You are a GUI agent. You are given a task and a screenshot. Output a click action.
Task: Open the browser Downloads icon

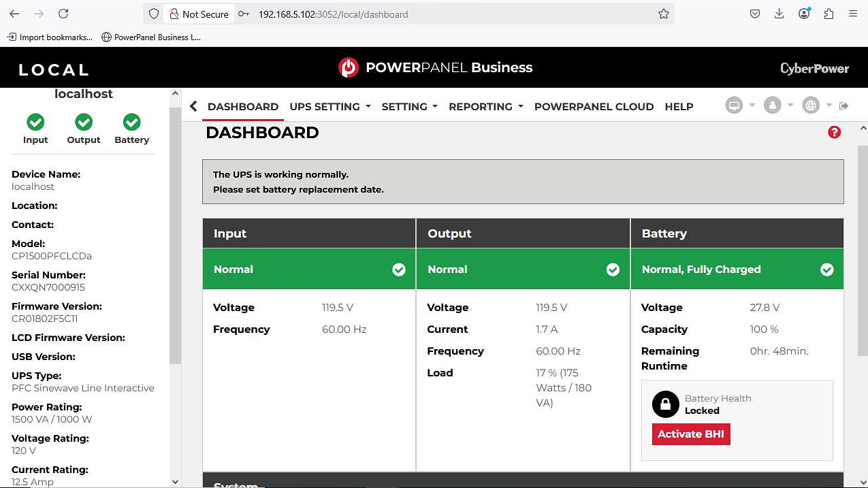pos(779,14)
